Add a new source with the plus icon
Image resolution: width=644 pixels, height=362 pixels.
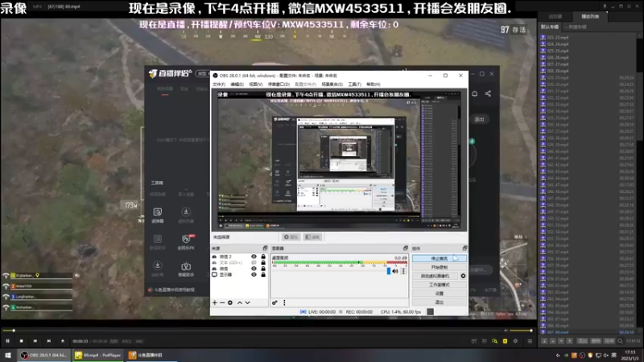pos(214,302)
